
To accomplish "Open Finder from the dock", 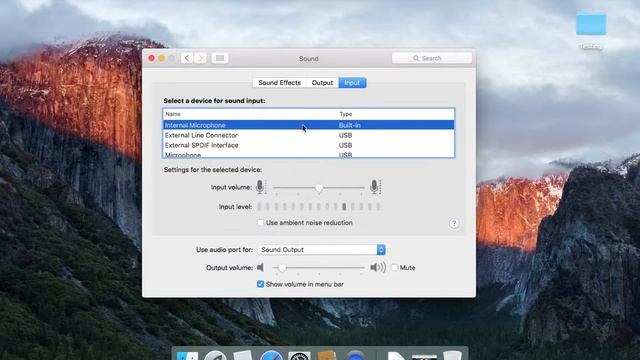I will click(187, 356).
